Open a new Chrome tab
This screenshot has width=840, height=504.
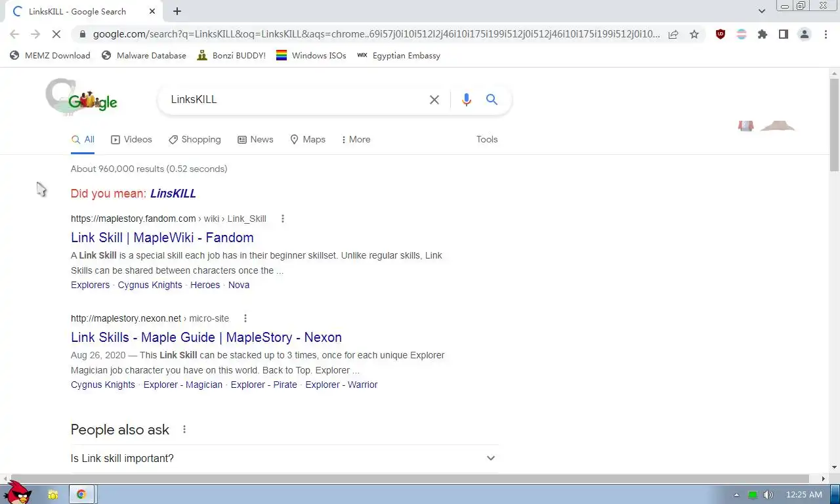[x=177, y=11]
